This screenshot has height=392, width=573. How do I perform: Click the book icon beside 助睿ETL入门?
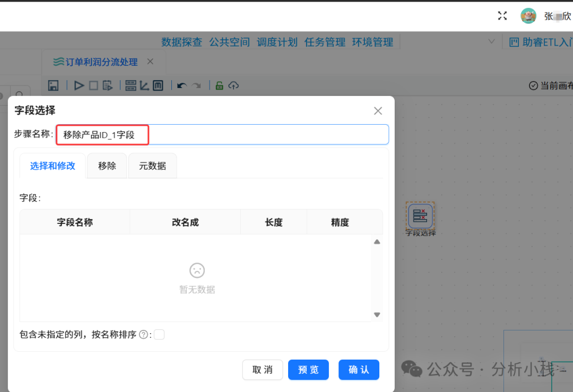click(514, 42)
